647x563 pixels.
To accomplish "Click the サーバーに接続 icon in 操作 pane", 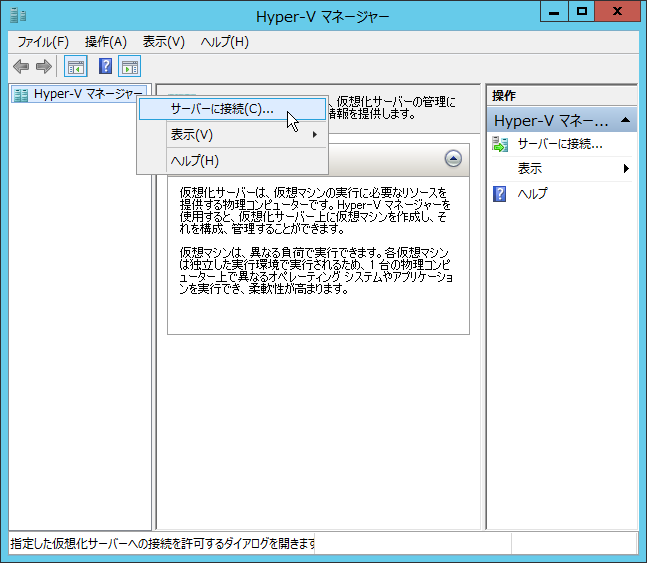I will point(500,144).
